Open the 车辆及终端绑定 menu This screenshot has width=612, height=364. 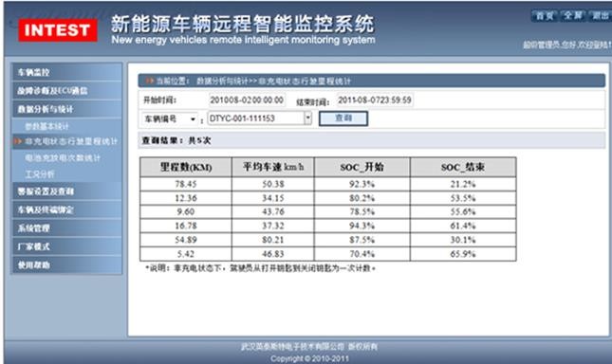66,209
